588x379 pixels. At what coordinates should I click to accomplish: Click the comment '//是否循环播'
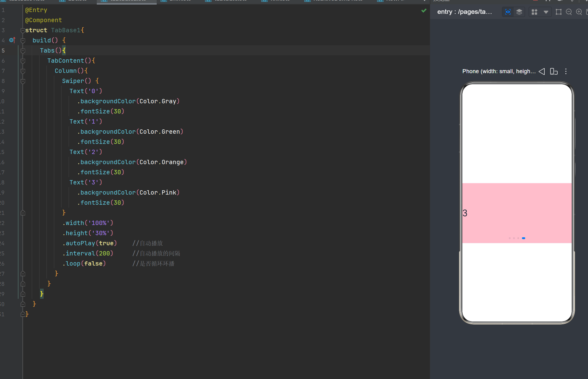[x=153, y=263]
